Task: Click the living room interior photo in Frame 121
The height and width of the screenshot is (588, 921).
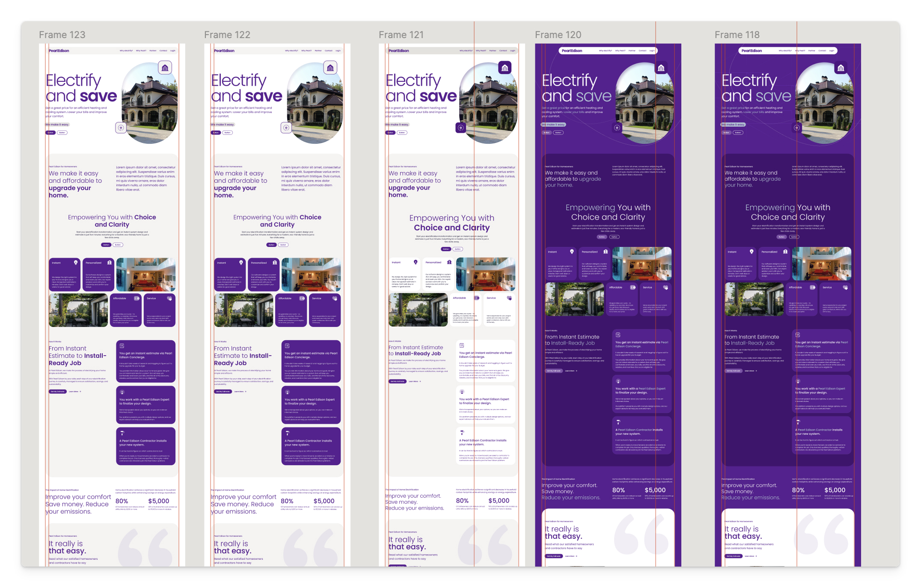Action: (x=486, y=274)
